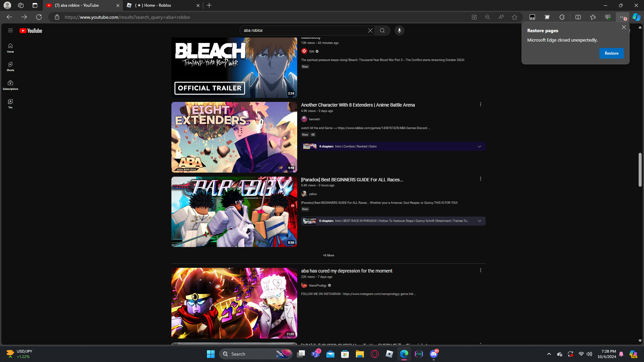Screen dimensions: 644x362
Task: Visit the kenneth channel name link
Action: [x=314, y=119]
